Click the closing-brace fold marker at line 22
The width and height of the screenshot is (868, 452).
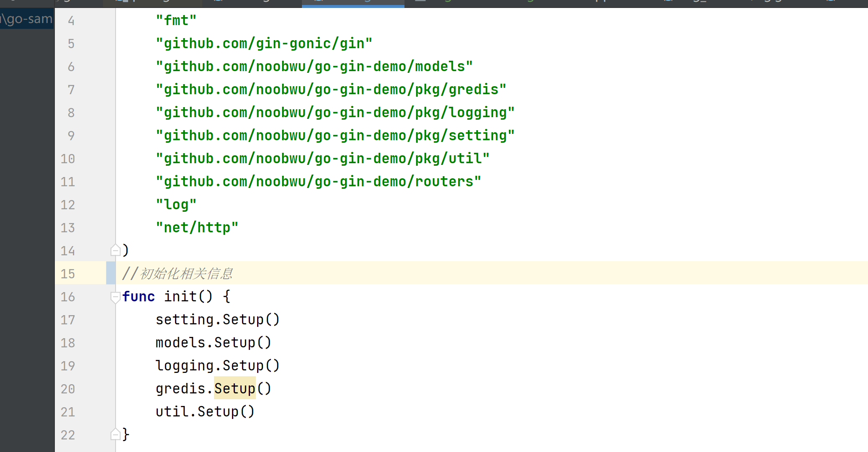tap(115, 434)
